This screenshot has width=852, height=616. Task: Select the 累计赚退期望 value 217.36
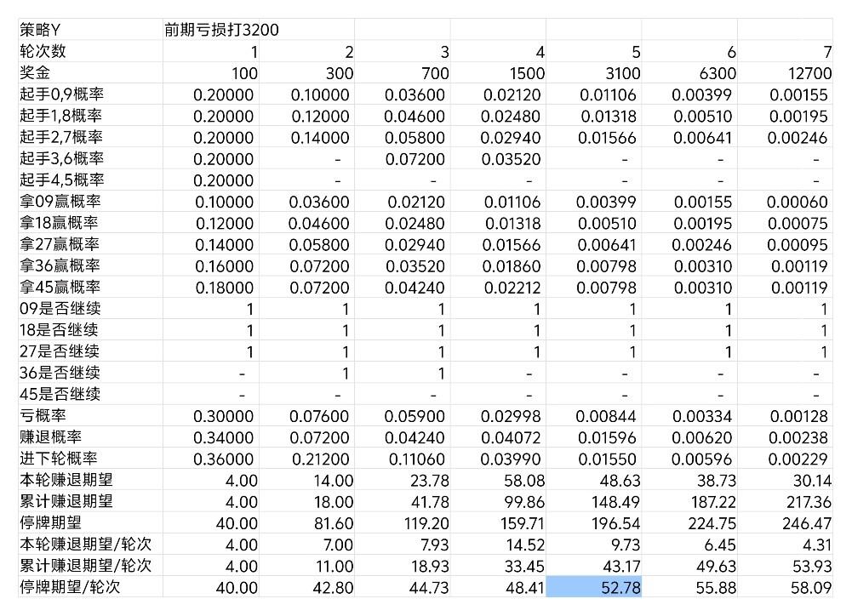(x=809, y=502)
